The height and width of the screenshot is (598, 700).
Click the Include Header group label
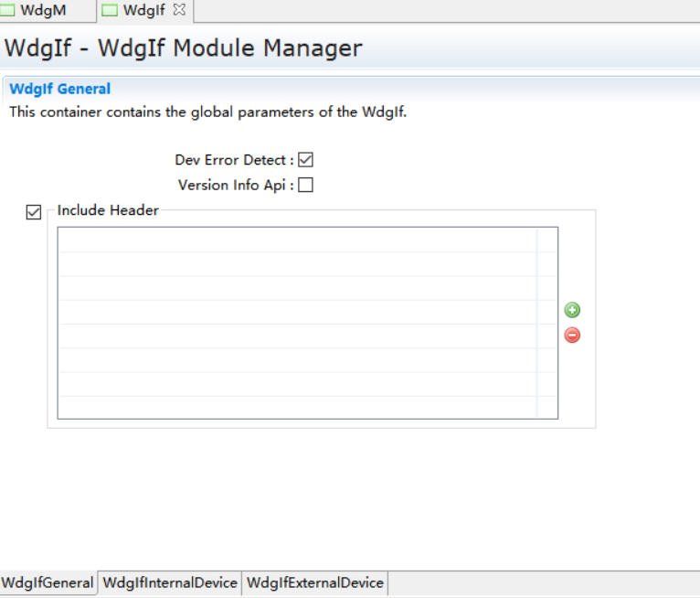(x=108, y=210)
